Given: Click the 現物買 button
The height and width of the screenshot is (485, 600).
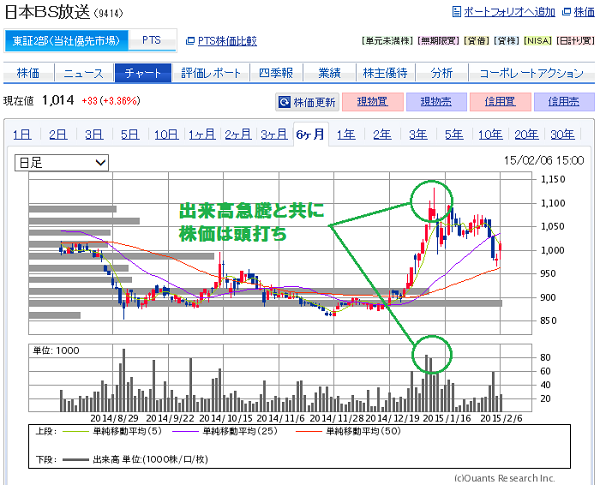Looking at the screenshot, I should coord(373,102).
